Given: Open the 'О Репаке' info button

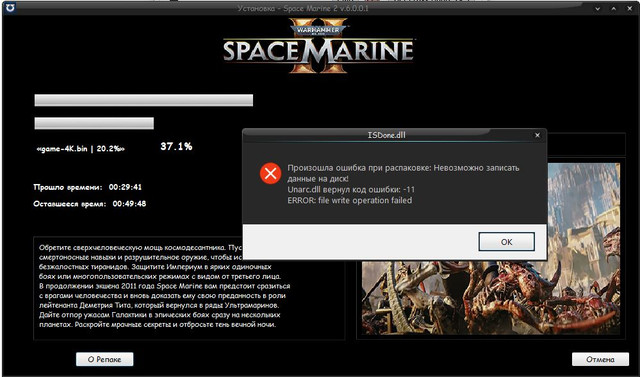Looking at the screenshot, I should [x=104, y=359].
